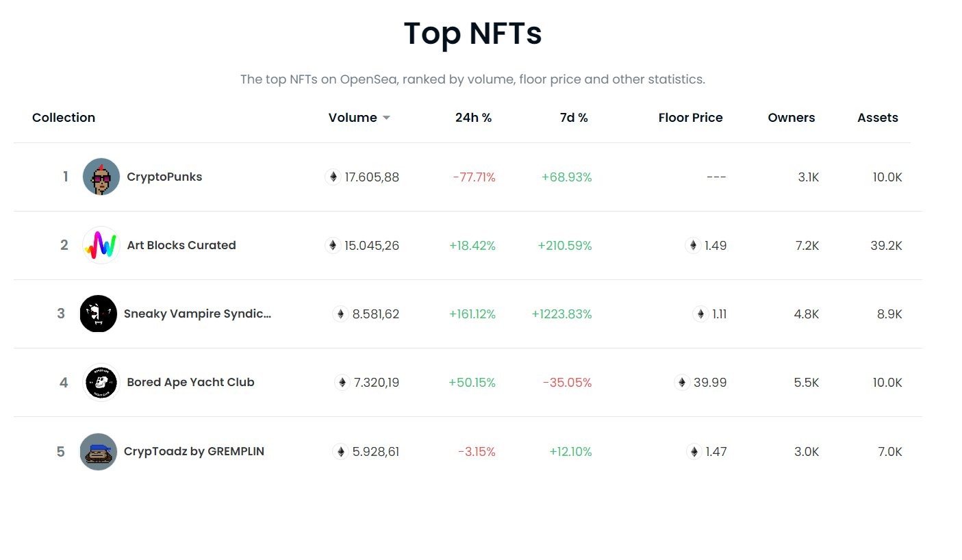Open the CryptoPunks avatar thumbnail
Image resolution: width=962 pixels, height=560 pixels.
[101, 177]
